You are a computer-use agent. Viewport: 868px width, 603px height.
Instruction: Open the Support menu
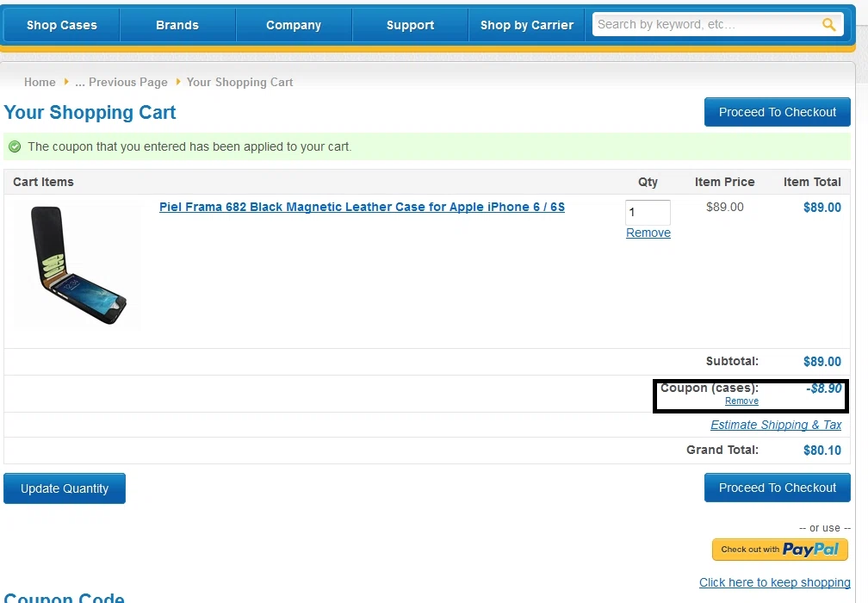coord(410,25)
